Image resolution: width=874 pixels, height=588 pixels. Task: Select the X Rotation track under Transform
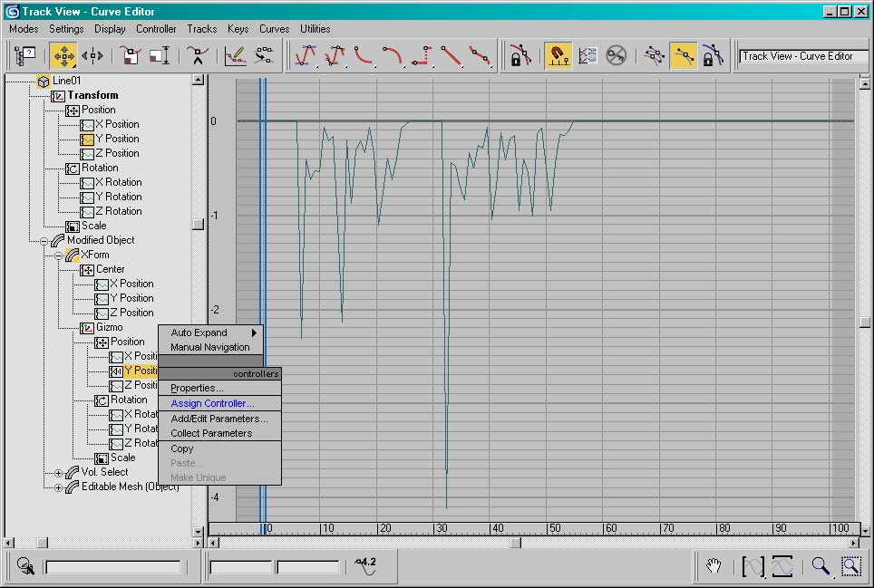pyautogui.click(x=118, y=182)
